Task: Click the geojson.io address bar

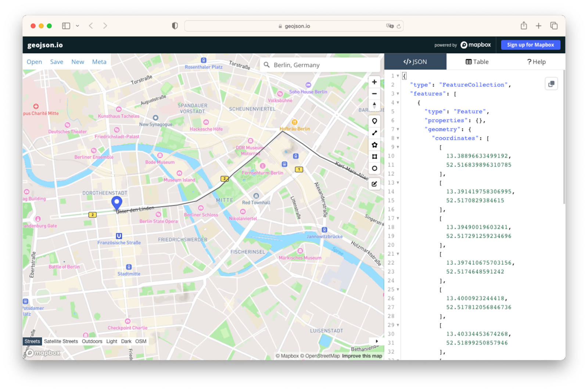Action: (x=294, y=26)
